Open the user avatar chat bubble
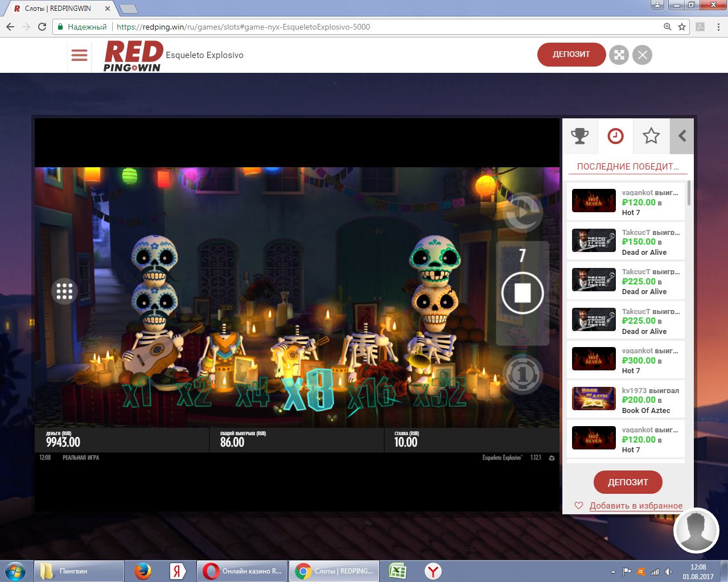 pyautogui.click(x=696, y=530)
